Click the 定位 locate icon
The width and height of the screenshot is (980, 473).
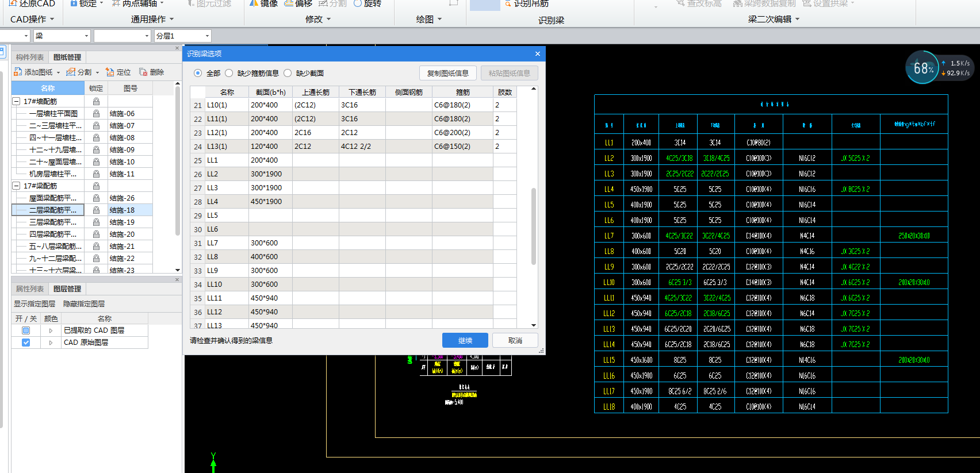[x=110, y=72]
